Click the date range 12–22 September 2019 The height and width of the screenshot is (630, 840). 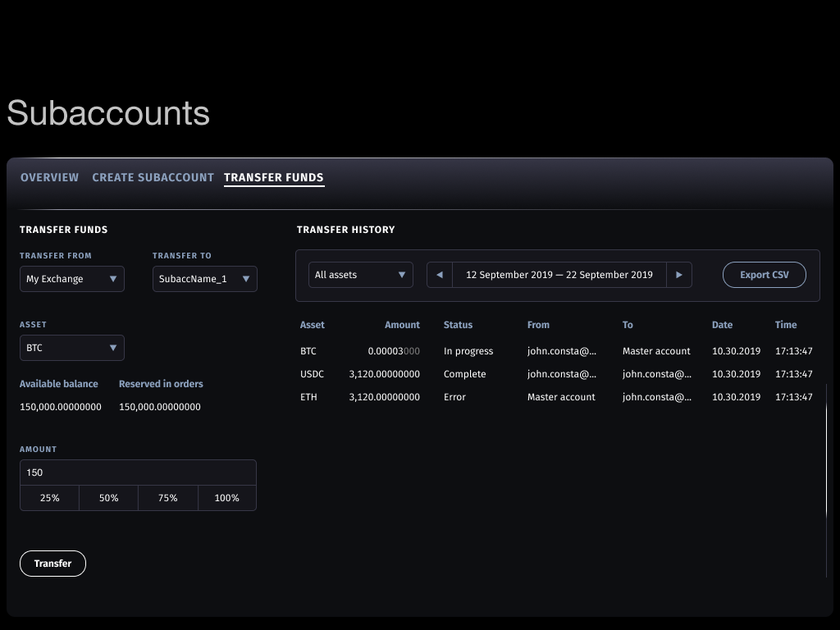coord(559,275)
